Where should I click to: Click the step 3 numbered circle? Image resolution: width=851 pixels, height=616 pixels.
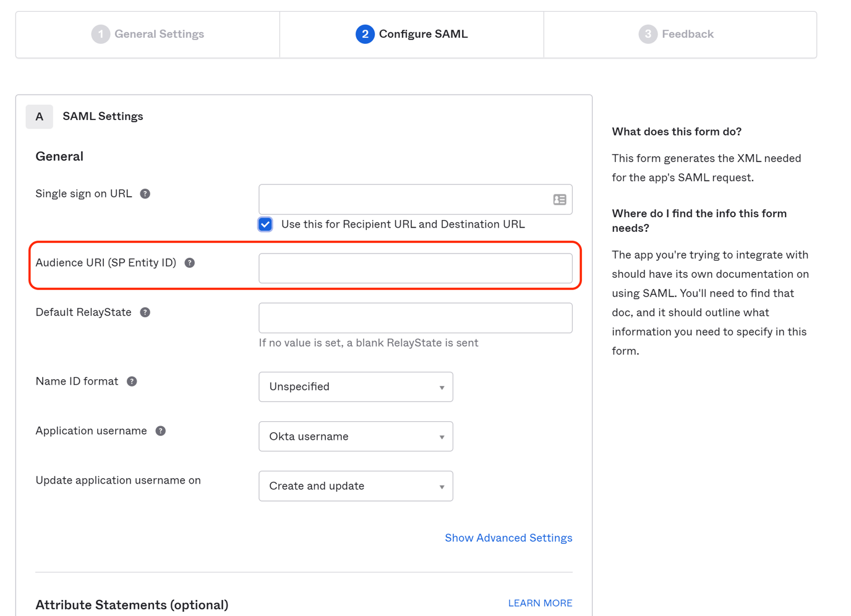coord(648,33)
